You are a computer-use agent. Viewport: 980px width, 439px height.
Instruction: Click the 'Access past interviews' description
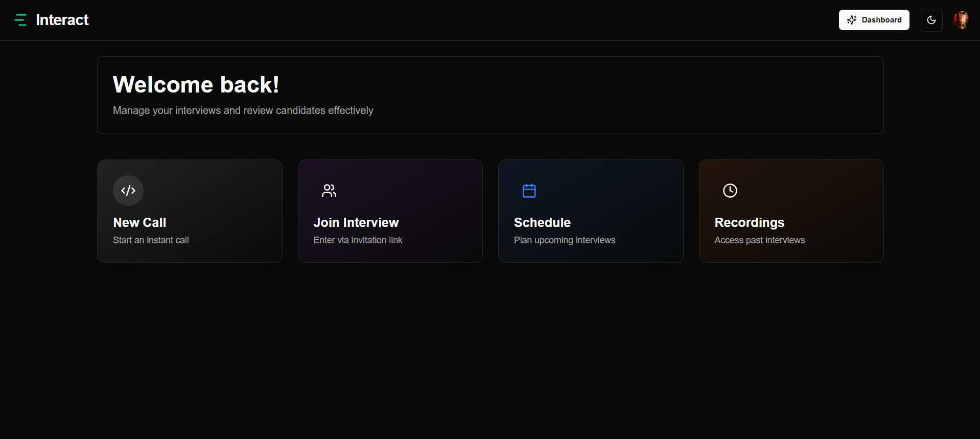[x=759, y=240]
